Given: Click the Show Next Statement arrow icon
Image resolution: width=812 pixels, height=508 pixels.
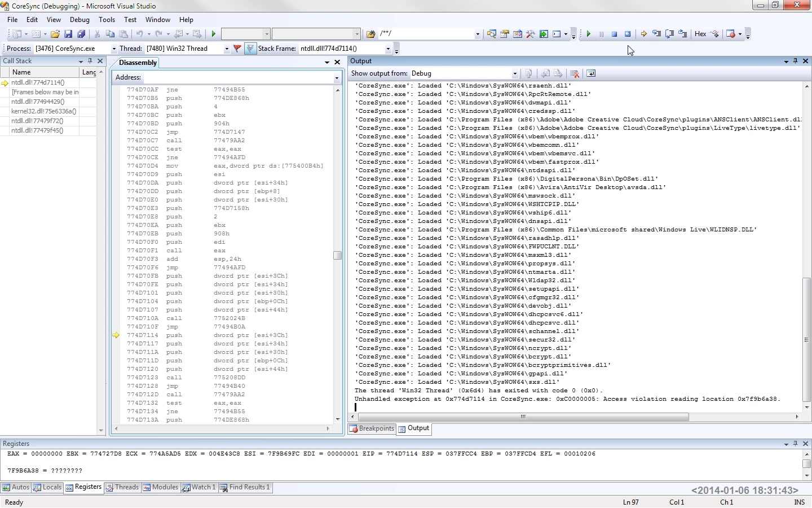Looking at the screenshot, I should [644, 34].
